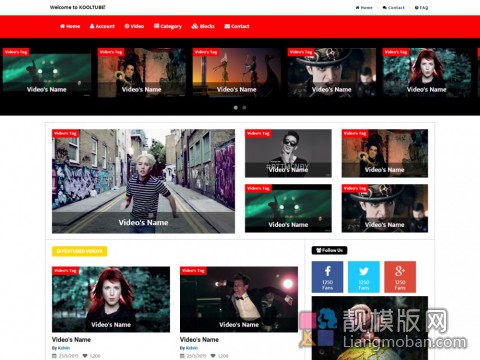Click the Contact link in top bar

click(394, 7)
